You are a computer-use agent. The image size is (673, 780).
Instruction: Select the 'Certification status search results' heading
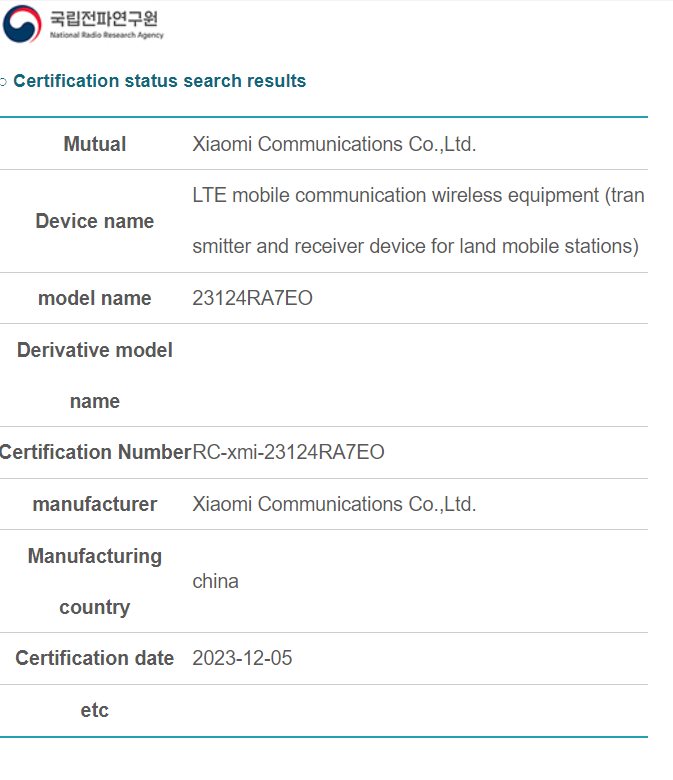pos(159,81)
